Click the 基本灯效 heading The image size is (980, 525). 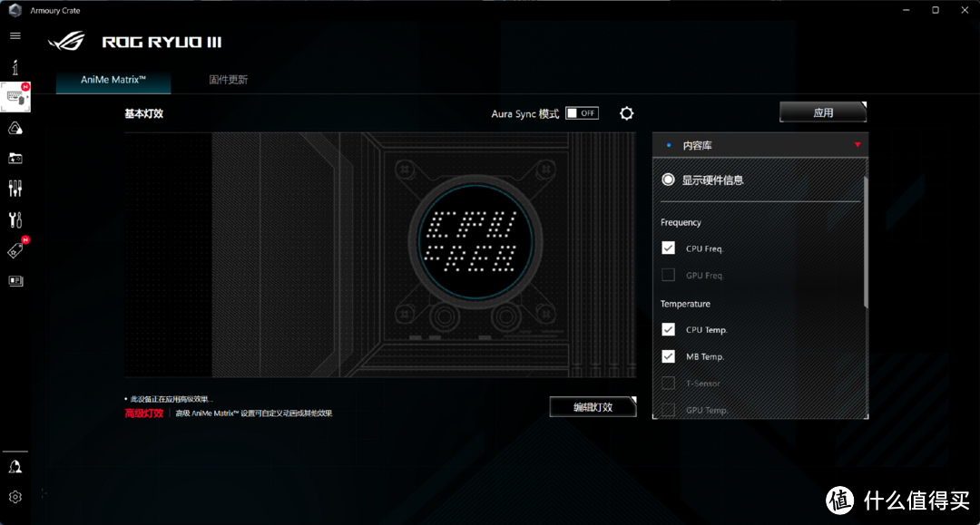point(143,113)
